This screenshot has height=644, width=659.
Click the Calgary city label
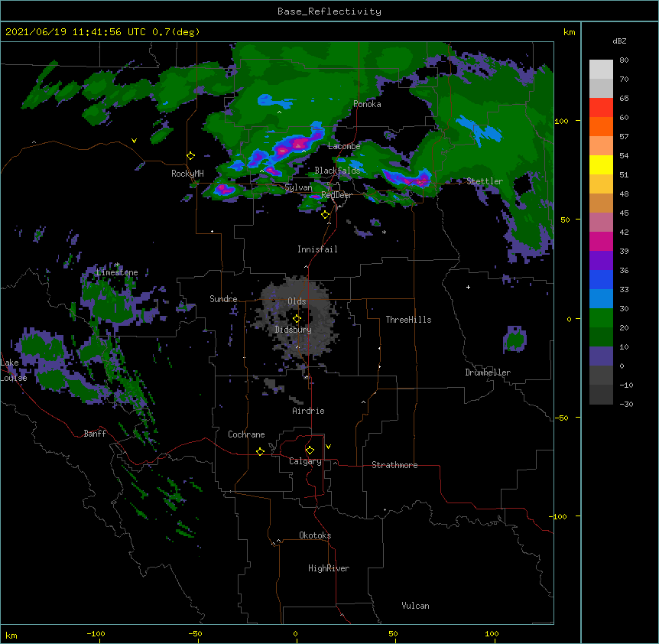click(x=305, y=461)
